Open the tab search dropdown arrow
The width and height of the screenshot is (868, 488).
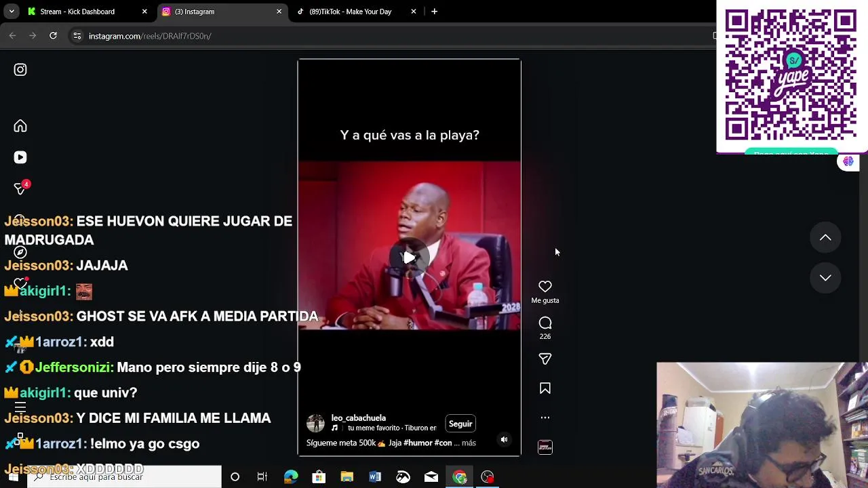click(x=12, y=12)
